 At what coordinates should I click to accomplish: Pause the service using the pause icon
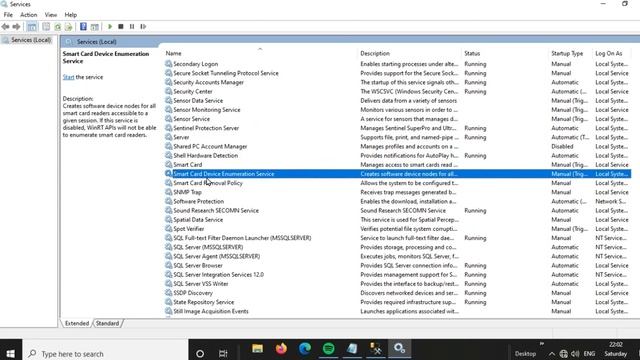pyautogui.click(x=132, y=27)
